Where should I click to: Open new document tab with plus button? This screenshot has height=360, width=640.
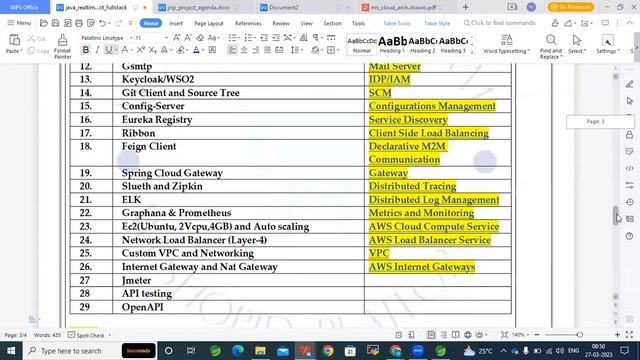pyautogui.click(x=465, y=7)
